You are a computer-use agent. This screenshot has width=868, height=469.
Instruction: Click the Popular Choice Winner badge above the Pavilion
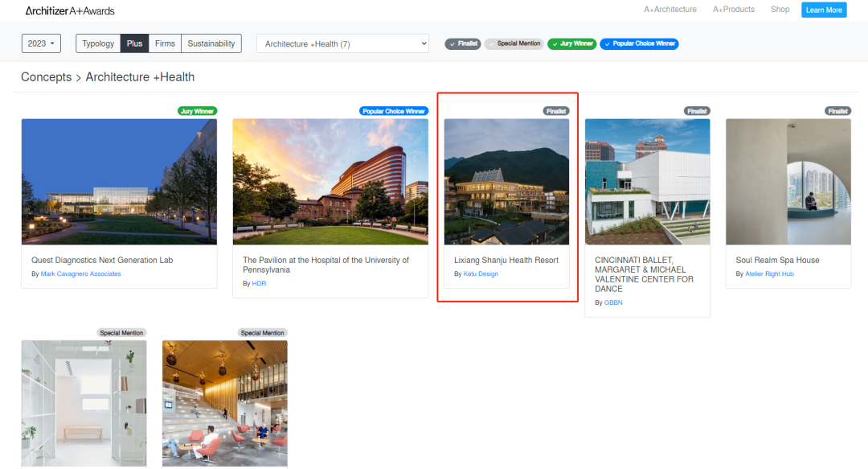394,112
